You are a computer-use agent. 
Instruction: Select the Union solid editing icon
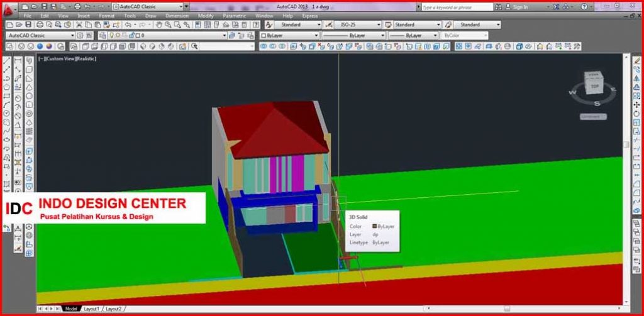pos(264,46)
